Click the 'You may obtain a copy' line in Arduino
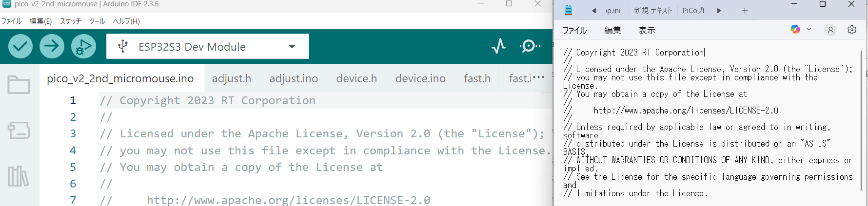The image size is (868, 206). [x=241, y=167]
